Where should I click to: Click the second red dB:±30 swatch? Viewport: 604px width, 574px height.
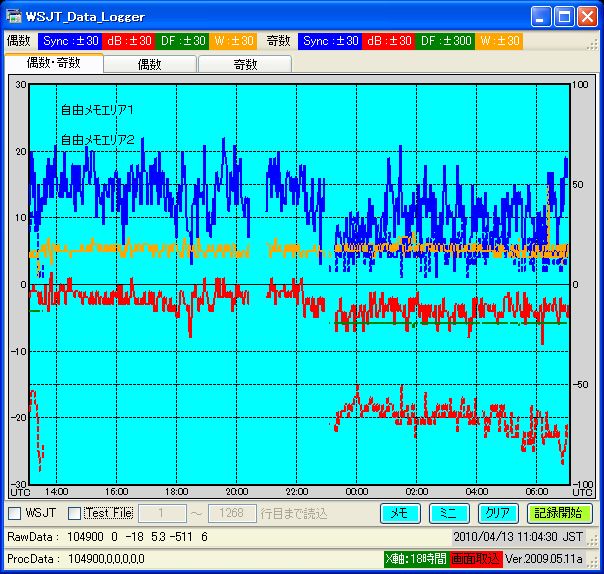(x=389, y=41)
